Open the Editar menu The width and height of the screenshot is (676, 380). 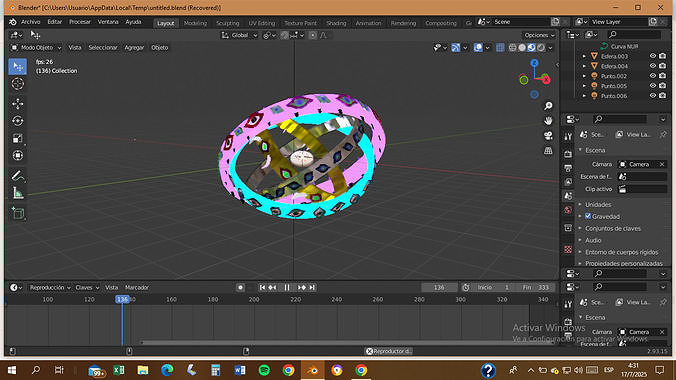coord(55,22)
